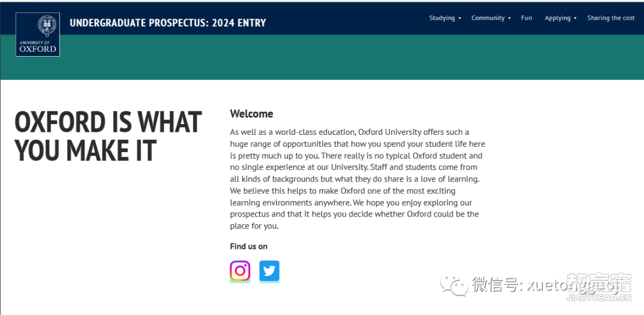Screen dimensions: 644x315
Task: Click the University of Oxford crest logo
Action: [38, 35]
